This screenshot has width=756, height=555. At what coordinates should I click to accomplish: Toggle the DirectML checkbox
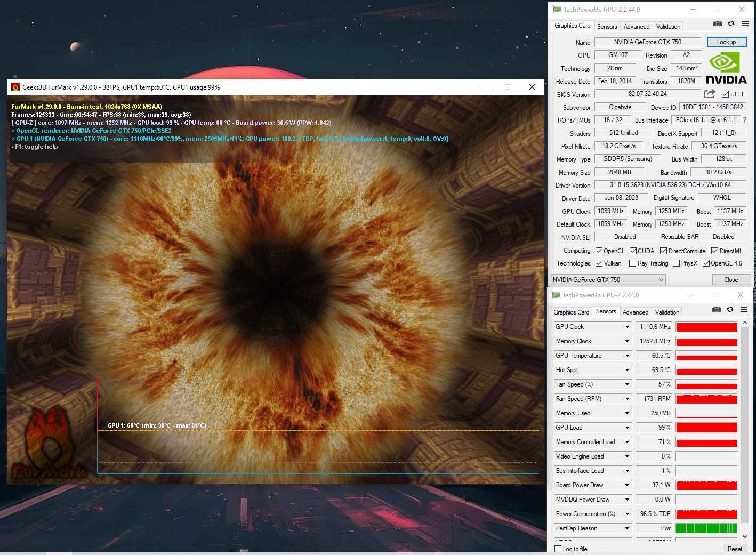click(x=714, y=251)
